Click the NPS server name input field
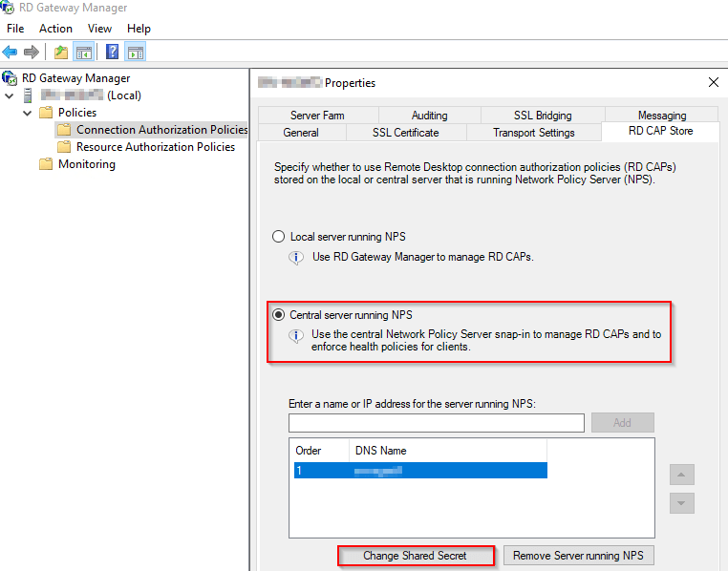Screen dimensions: 728x571 click(436, 423)
